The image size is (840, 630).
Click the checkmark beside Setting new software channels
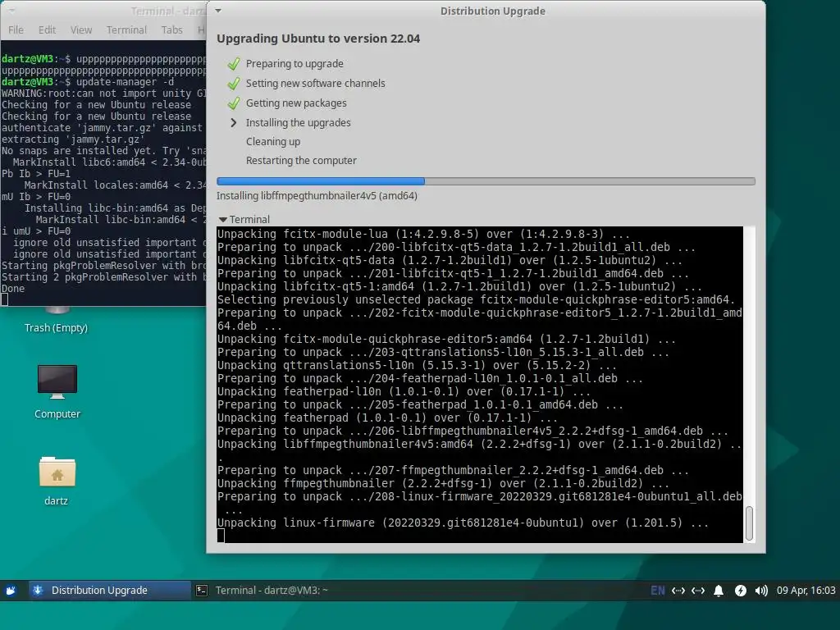point(234,84)
